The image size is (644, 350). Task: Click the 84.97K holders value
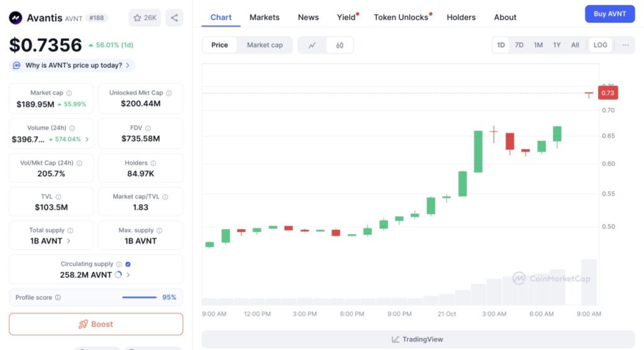tap(140, 174)
